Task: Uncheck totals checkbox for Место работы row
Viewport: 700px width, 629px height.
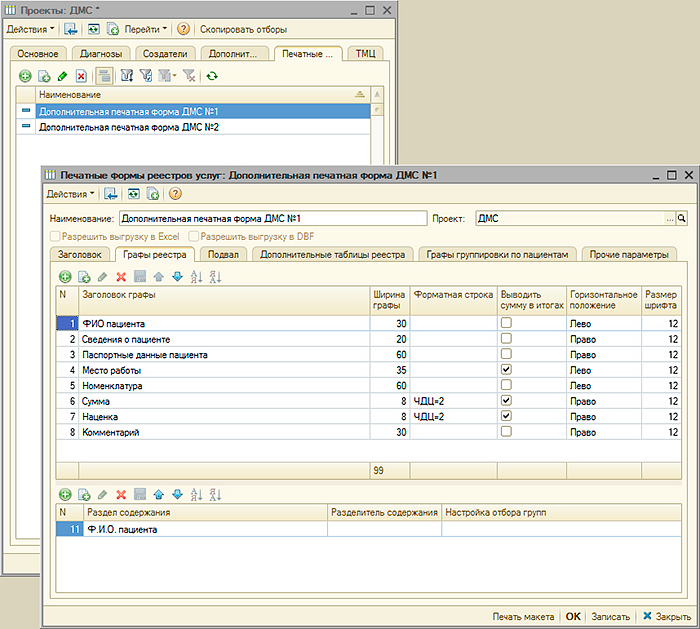Action: [x=507, y=369]
